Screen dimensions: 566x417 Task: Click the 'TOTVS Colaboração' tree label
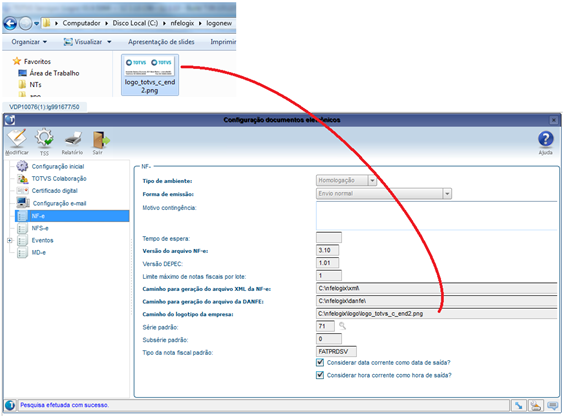(59, 179)
